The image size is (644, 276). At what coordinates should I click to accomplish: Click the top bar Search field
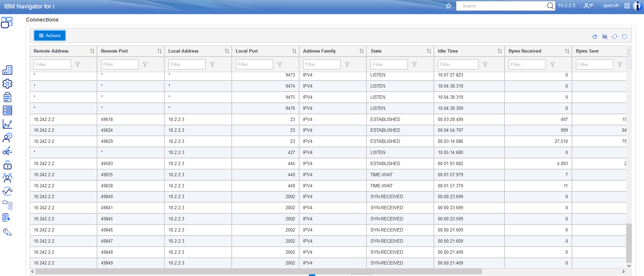[502, 6]
